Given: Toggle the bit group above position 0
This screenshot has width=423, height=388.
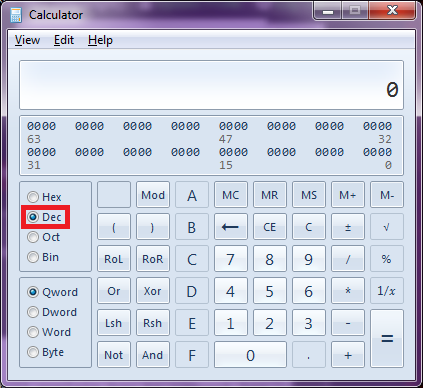Looking at the screenshot, I should coord(377,152).
